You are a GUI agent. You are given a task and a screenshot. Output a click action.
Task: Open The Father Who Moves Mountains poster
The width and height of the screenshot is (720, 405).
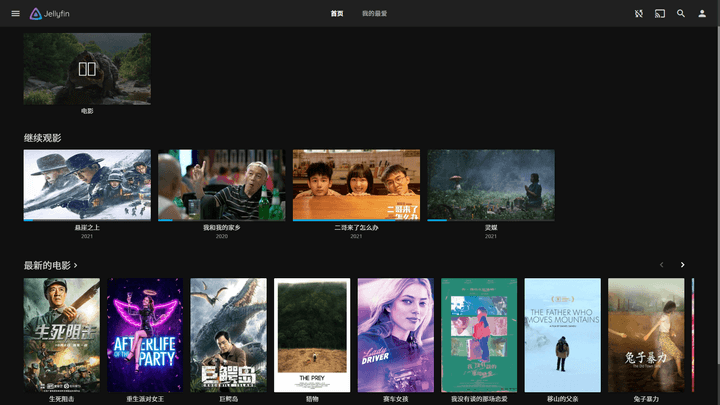tap(562, 334)
